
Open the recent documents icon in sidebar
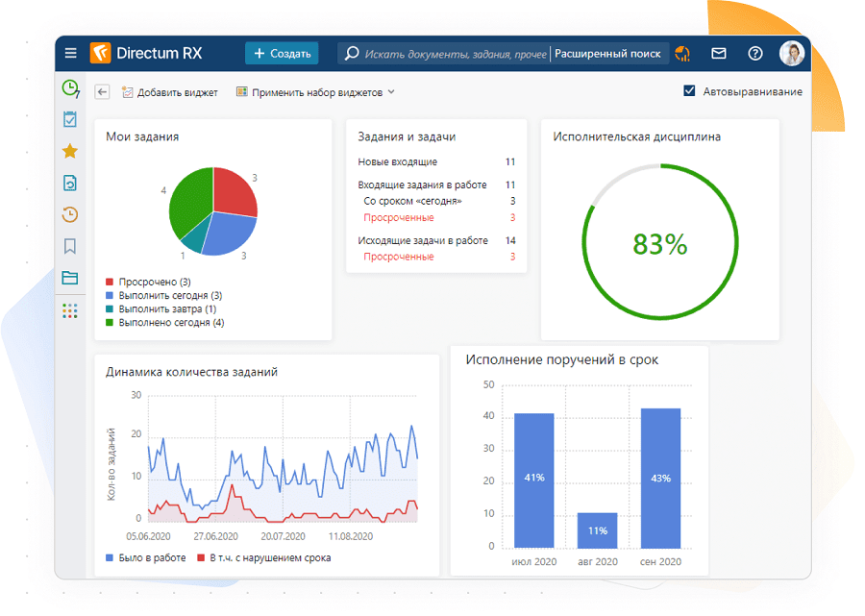click(70, 183)
